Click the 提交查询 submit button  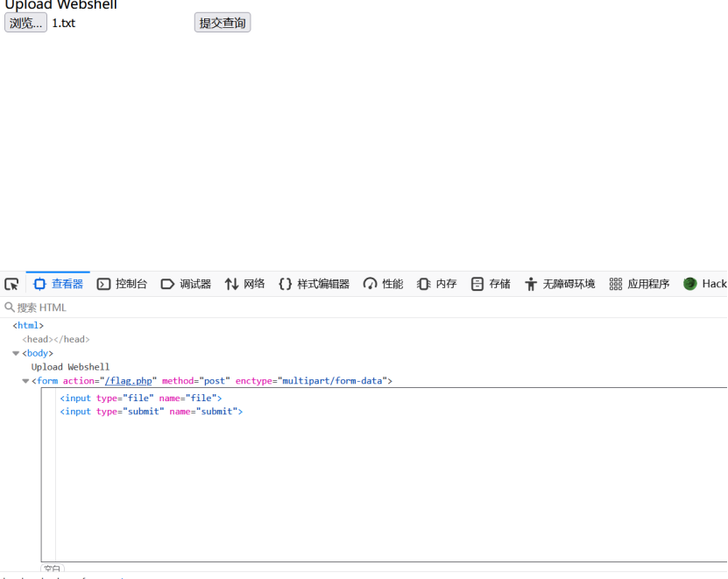pos(223,23)
